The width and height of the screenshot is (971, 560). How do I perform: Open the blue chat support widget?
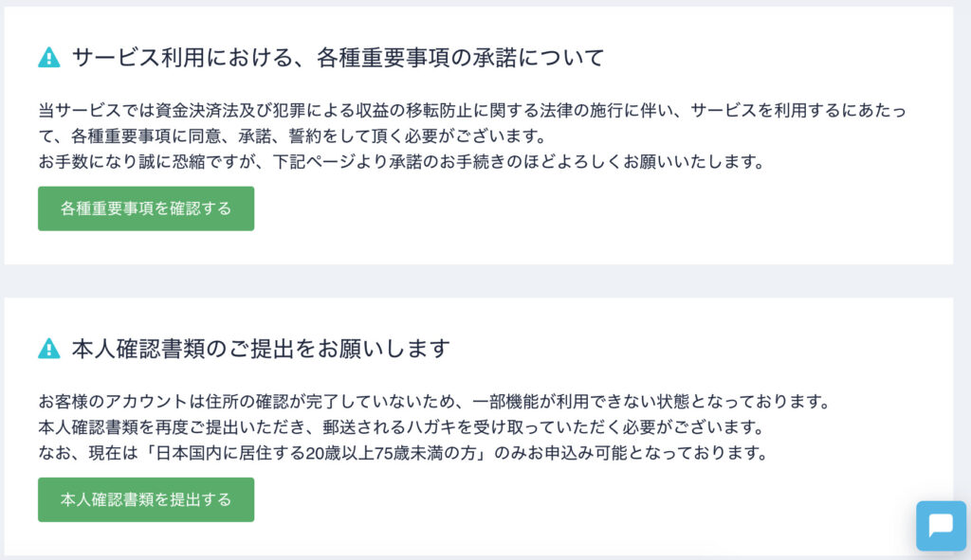[941, 526]
